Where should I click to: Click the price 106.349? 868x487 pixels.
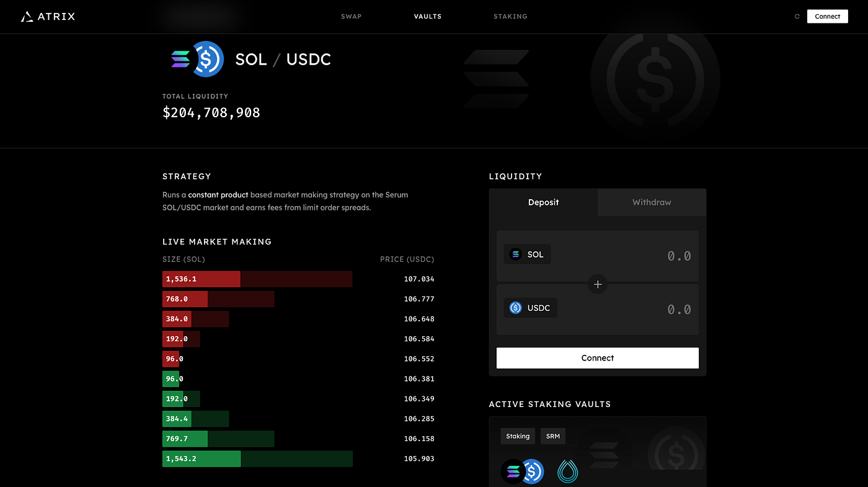coord(419,399)
